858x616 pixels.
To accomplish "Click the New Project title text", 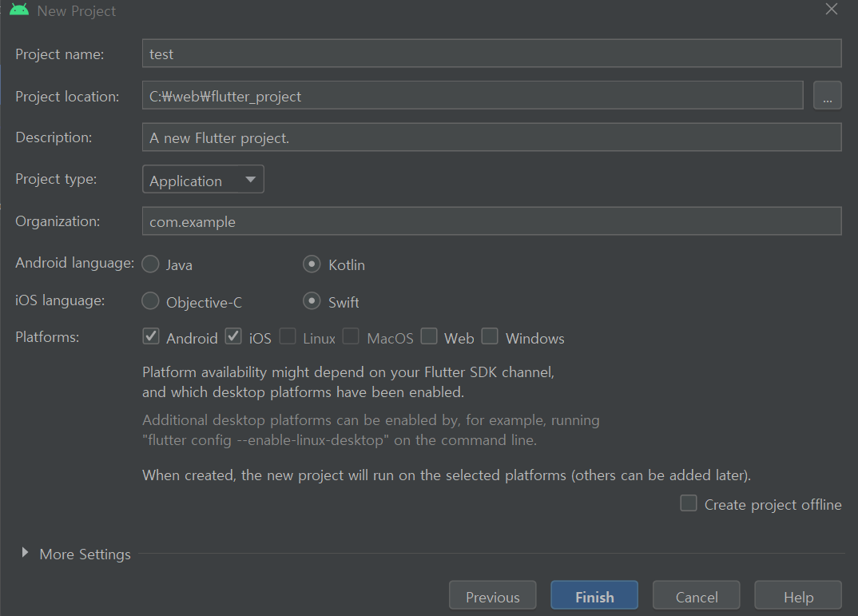I will pyautogui.click(x=77, y=11).
